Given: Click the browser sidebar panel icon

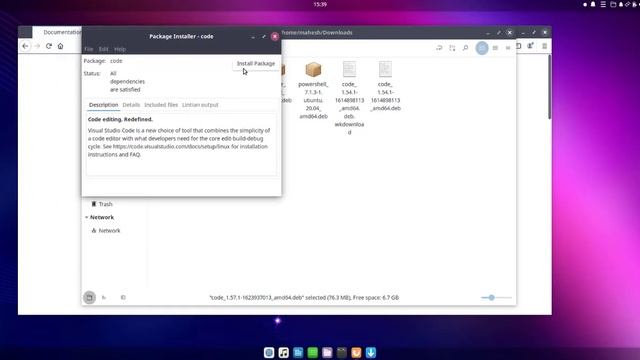Looking at the screenshot, I should (519, 46).
